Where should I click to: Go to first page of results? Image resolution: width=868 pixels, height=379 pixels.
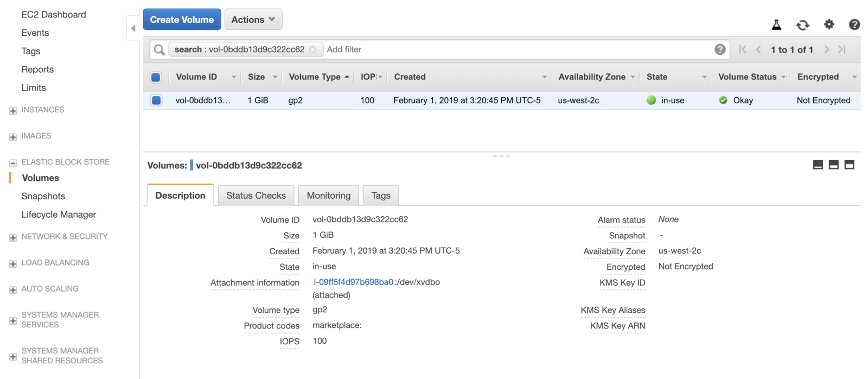[x=743, y=49]
